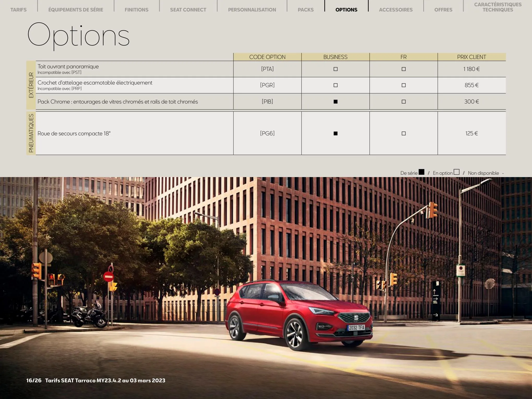Open the OFFRES tab
This screenshot has width=532, height=399.
(x=443, y=10)
